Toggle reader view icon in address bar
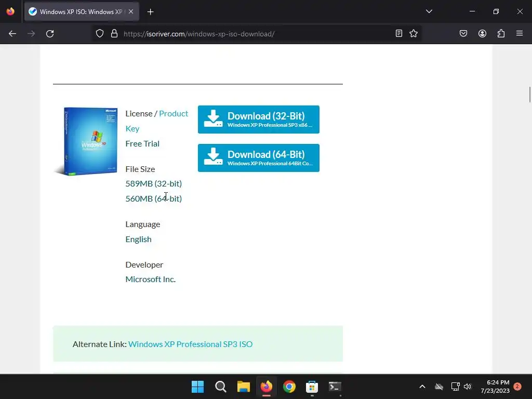 pyautogui.click(x=399, y=33)
